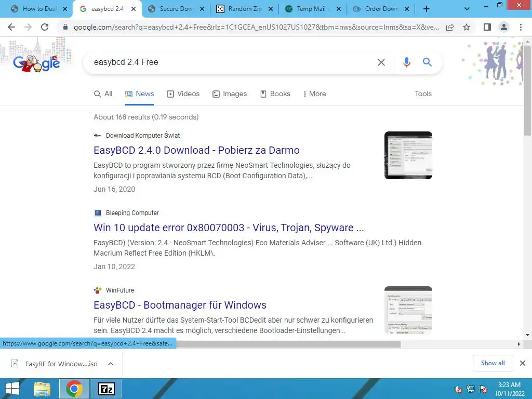Click the muted volume tray icon
Screen dimensions: 532x399
tap(458, 389)
